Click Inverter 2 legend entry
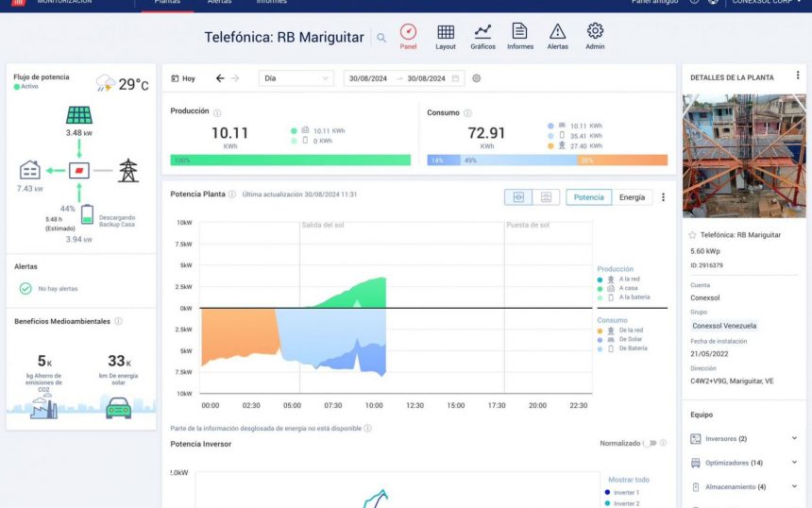Viewport: 812px width, 508px height. [x=622, y=503]
